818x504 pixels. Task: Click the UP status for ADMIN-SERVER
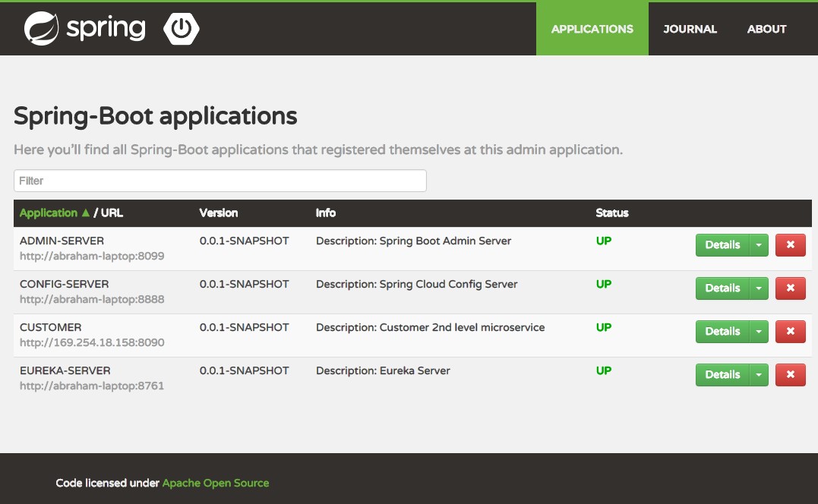coord(604,241)
